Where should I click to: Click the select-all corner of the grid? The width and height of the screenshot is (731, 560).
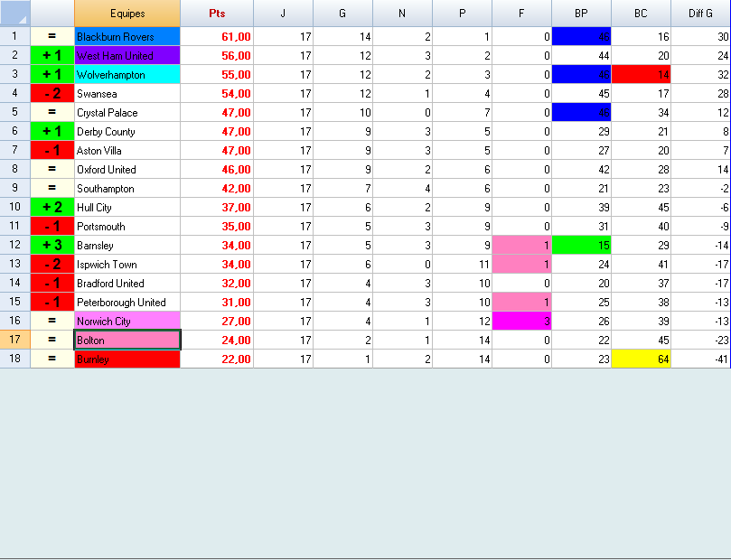[x=15, y=13]
